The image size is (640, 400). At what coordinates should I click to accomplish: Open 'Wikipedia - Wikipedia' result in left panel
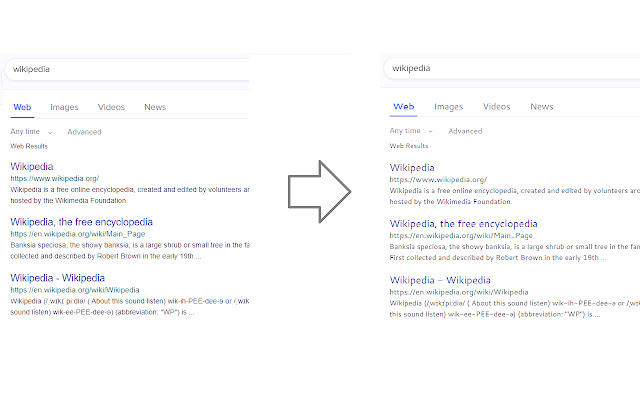(58, 278)
